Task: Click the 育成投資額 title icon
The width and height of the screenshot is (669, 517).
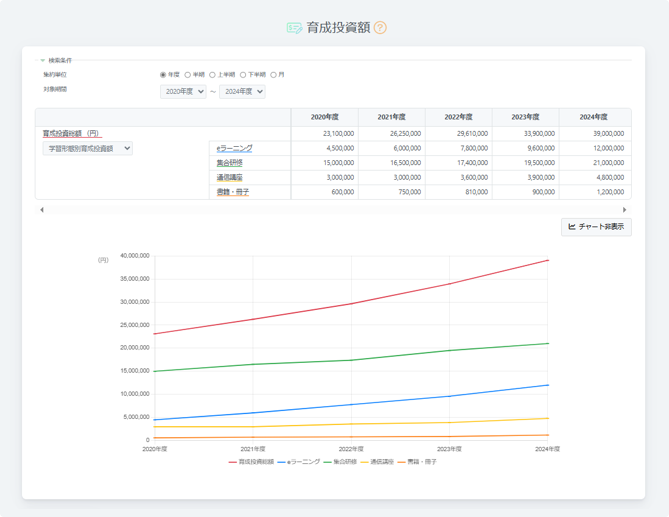Action: (x=294, y=28)
